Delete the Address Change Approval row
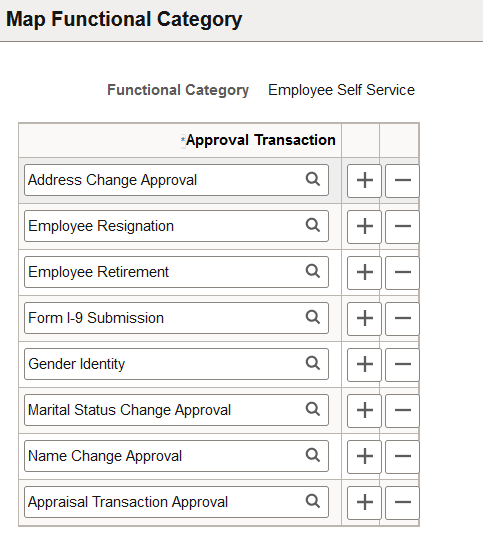 [402, 181]
